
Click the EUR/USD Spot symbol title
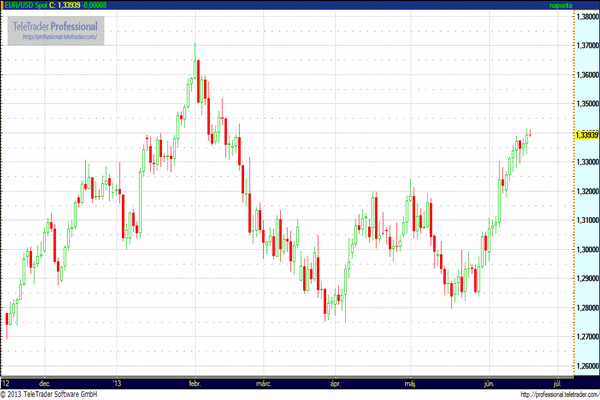point(27,5)
